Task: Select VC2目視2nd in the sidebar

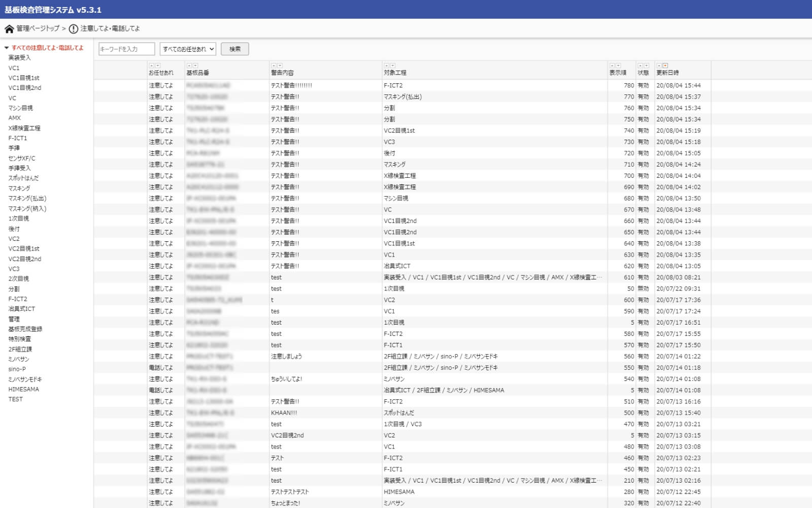Action: tap(25, 259)
